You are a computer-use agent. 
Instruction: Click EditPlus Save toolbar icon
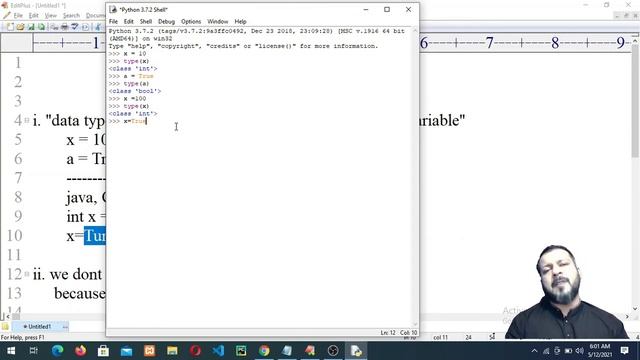31,27
